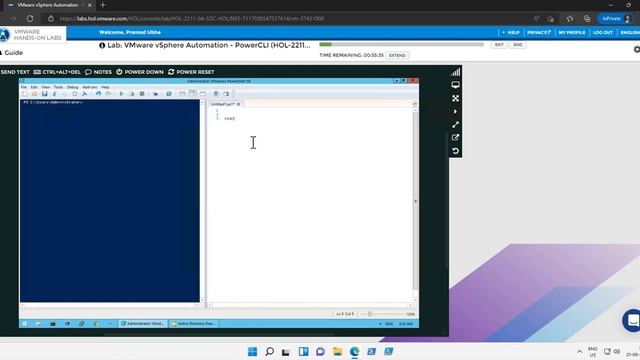Click the lab info icon beside title
The width and height of the screenshot is (640, 360).
tap(102, 45)
